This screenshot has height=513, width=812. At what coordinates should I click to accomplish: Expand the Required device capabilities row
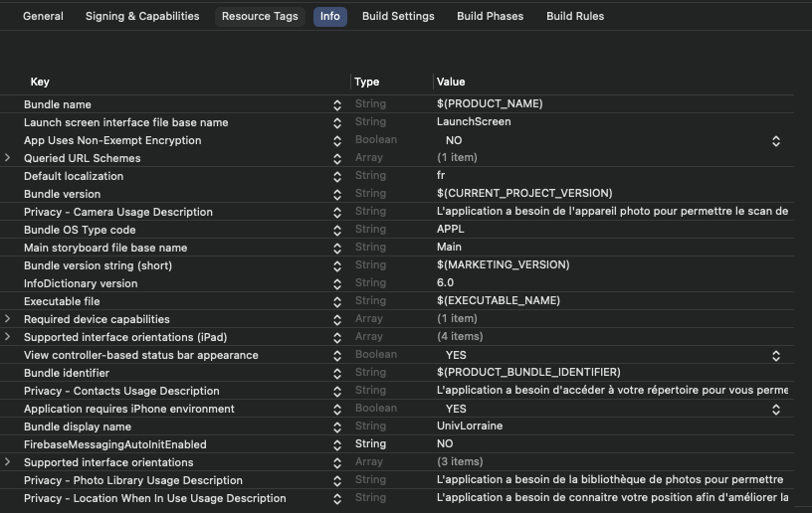coord(8,319)
